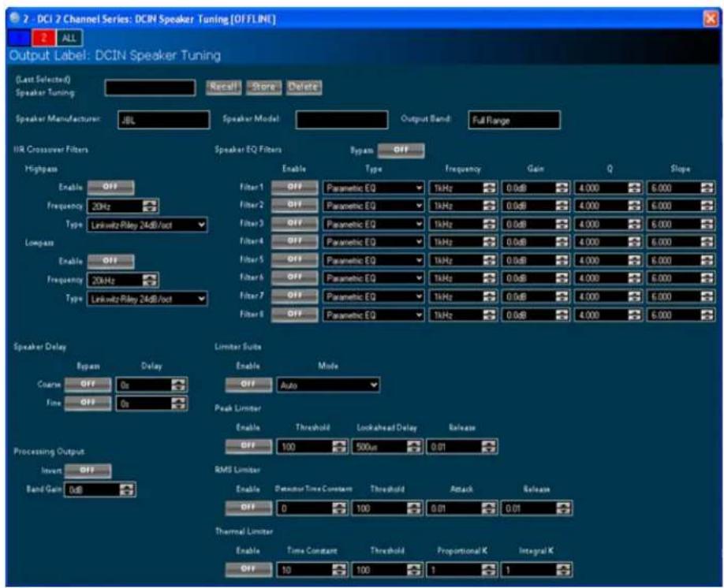Click the Last Selected Speaker Tuning field

point(150,87)
